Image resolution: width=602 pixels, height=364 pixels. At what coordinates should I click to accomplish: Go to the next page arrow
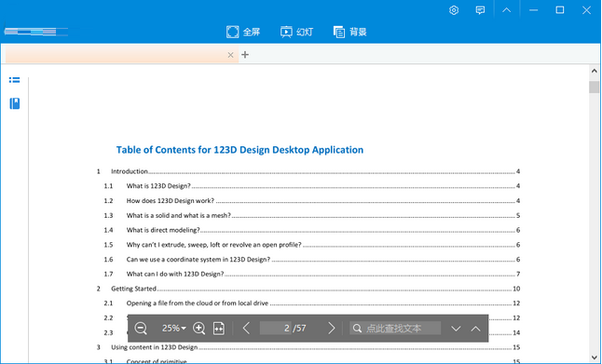pyautogui.click(x=332, y=329)
